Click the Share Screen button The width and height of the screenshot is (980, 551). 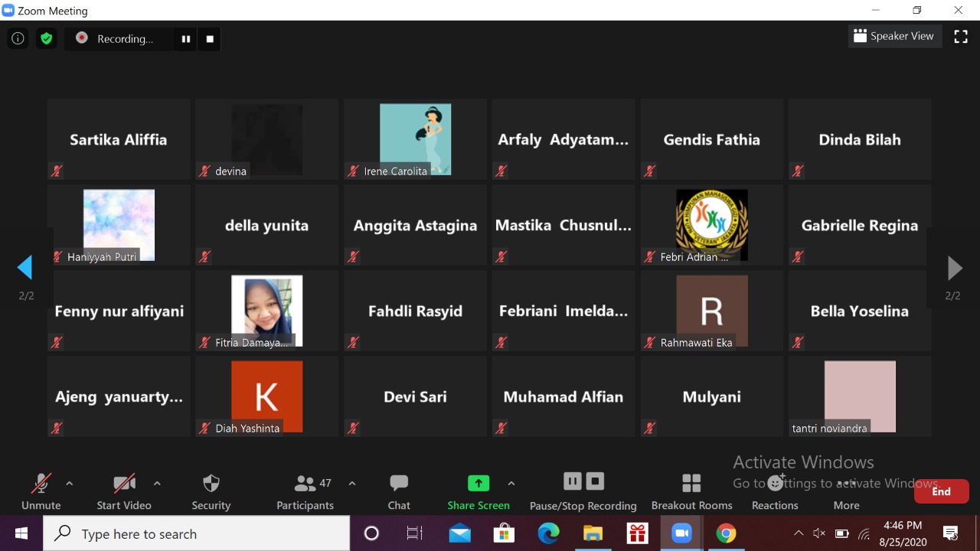click(478, 491)
